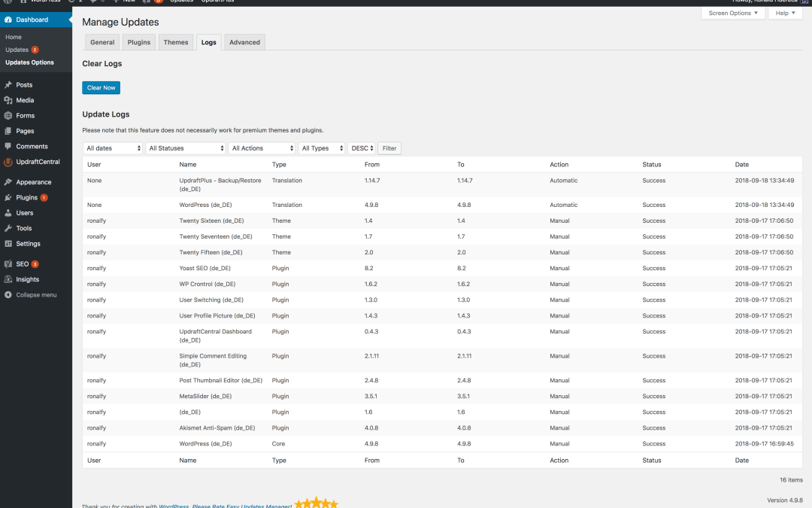This screenshot has height=508, width=812.
Task: Click the Yoast SEO icon in sidebar
Action: [8, 264]
